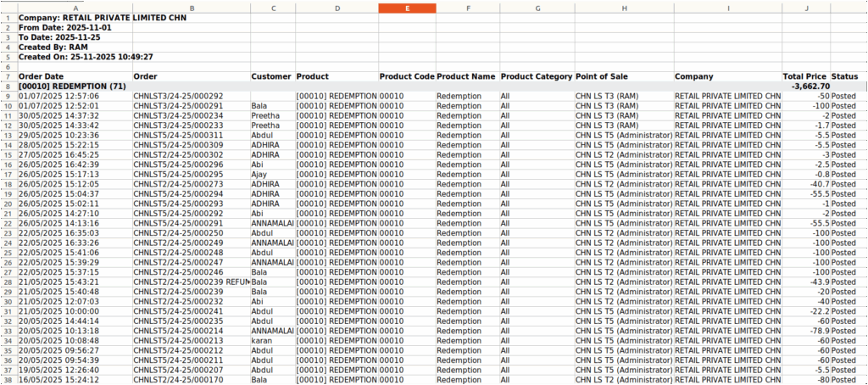This screenshot has height=385, width=868.
Task: Click order CHNLST2/24-25/000232
Action: [x=191, y=301]
